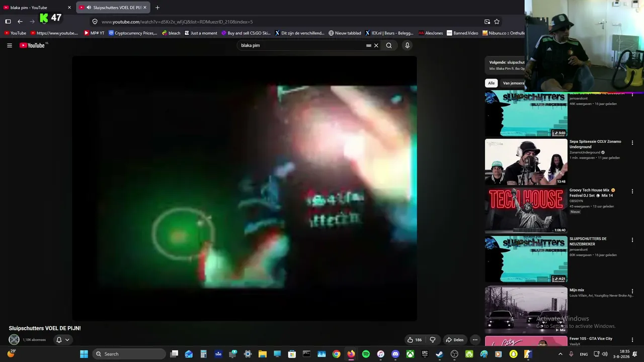Clear the search box with the X
Screen dimensions: 644x362
[x=376, y=45]
